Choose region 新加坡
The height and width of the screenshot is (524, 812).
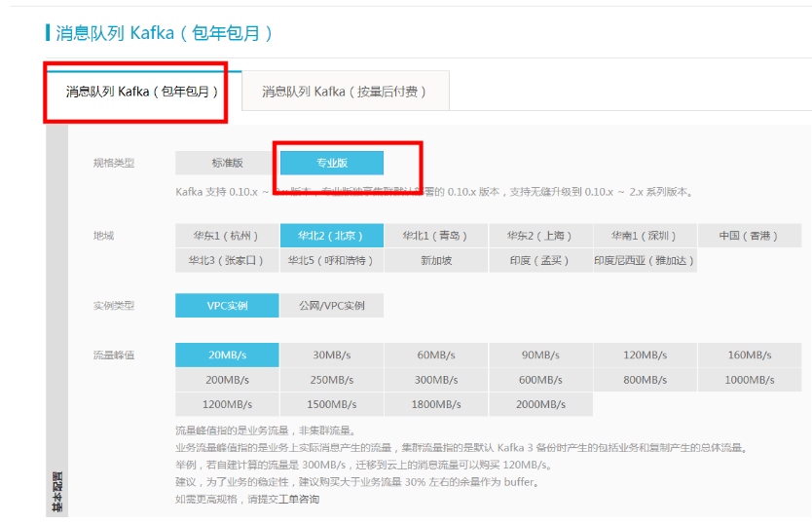tap(436, 260)
